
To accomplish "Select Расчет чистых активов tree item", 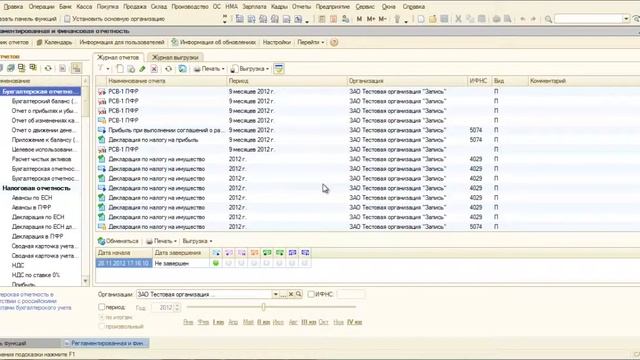I will [x=41, y=159].
